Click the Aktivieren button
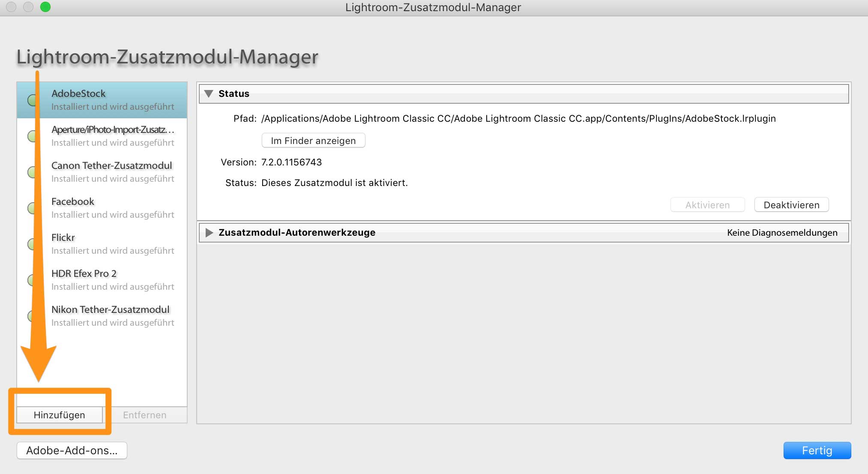 pyautogui.click(x=707, y=205)
